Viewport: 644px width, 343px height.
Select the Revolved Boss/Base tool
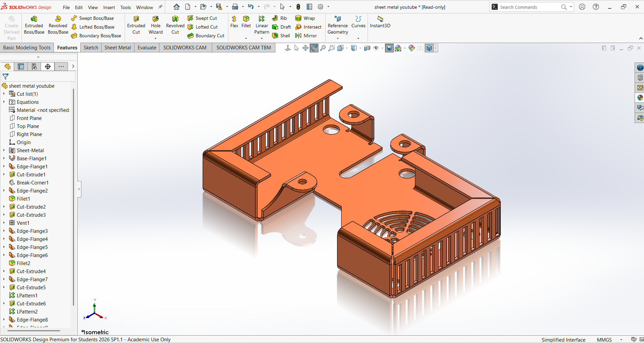[58, 25]
